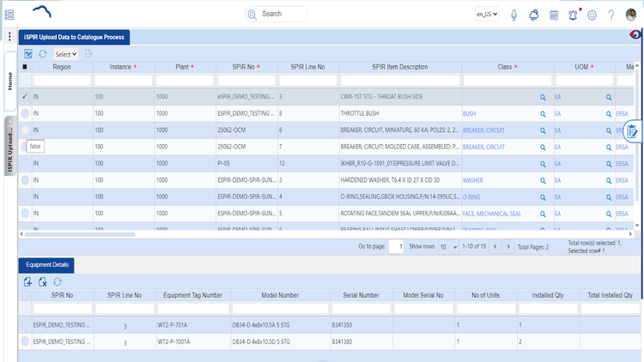Image resolution: width=644 pixels, height=362 pixels.
Task: Go to next page arrow
Action: 508,247
